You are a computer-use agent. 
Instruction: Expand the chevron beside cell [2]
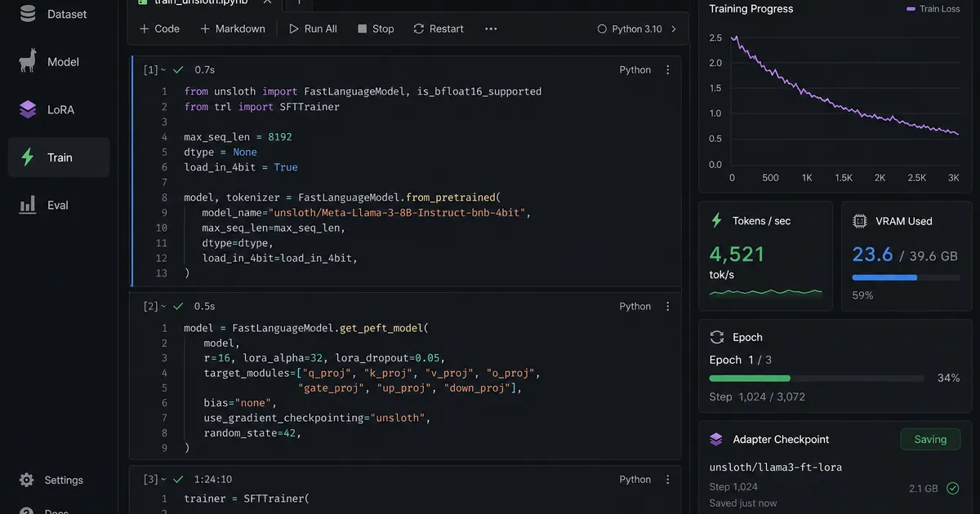coord(163,307)
